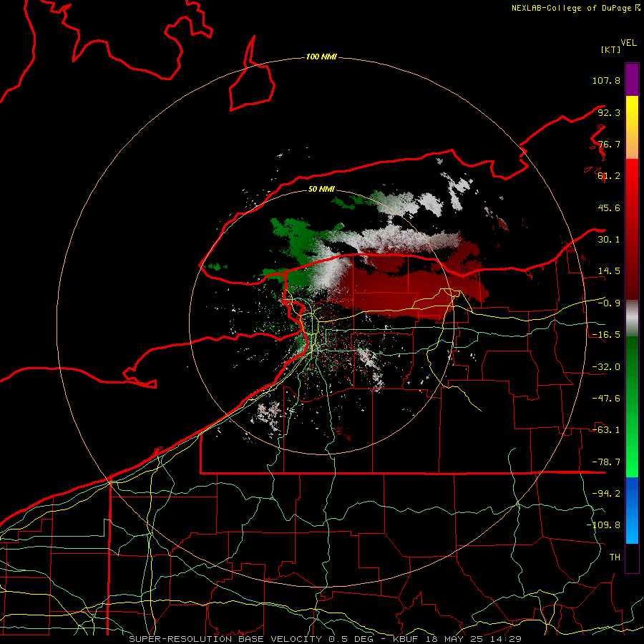Click the 100 NMI range ring label

321,57
